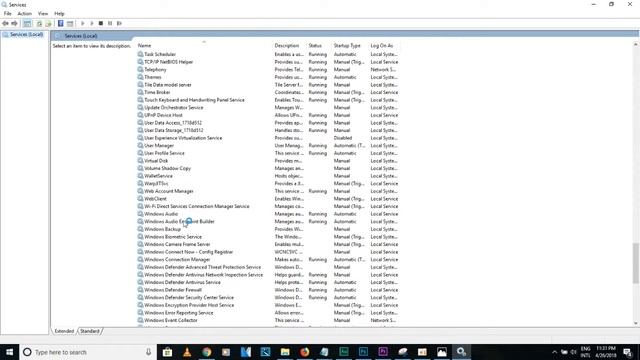Image resolution: width=640 pixels, height=360 pixels.
Task: Open the View menu
Action: click(x=43, y=13)
